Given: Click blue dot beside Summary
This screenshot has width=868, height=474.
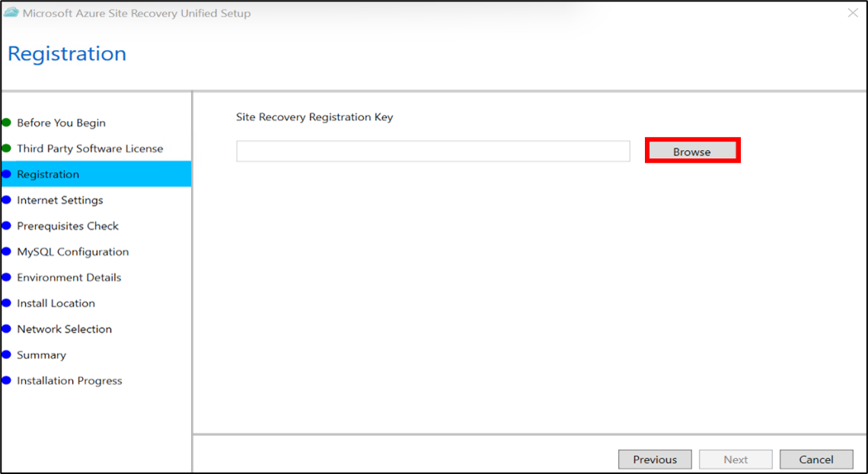Looking at the screenshot, I should point(6,355).
